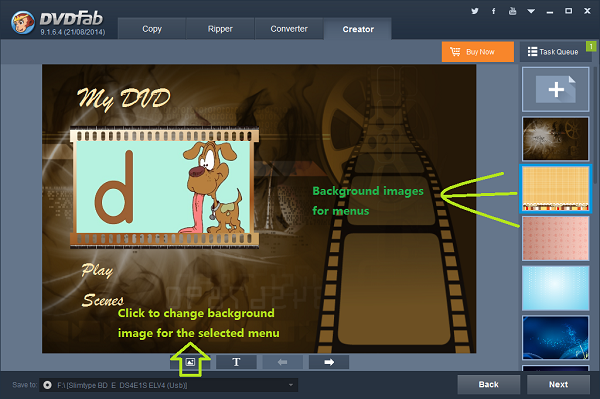Click the Scenes menu text
This screenshot has height=399, width=600.
103,300
